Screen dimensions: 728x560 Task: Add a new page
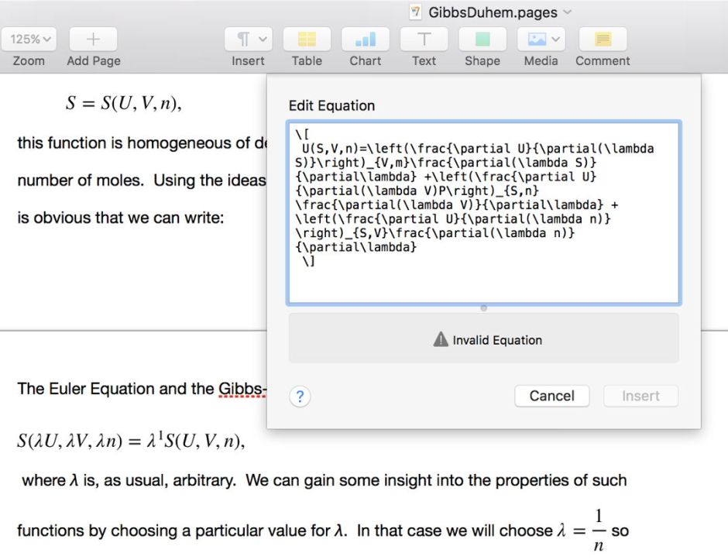(x=93, y=40)
